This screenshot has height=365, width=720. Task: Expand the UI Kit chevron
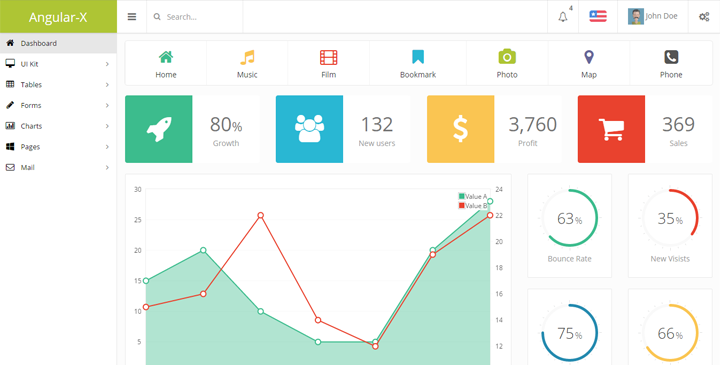[x=107, y=64]
